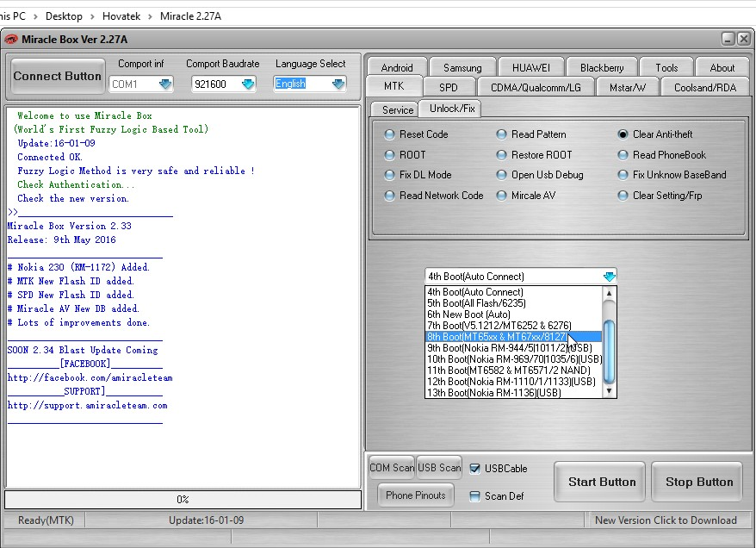
Task: Select the ROOT radio option
Action: point(406,155)
